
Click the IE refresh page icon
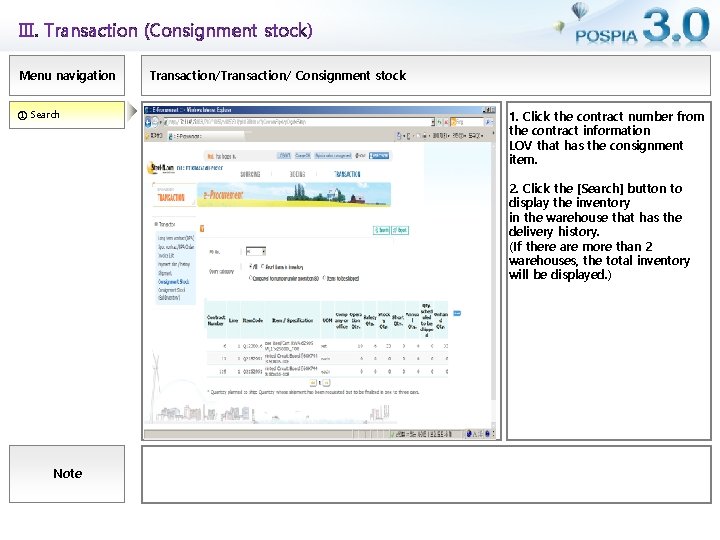[439, 122]
